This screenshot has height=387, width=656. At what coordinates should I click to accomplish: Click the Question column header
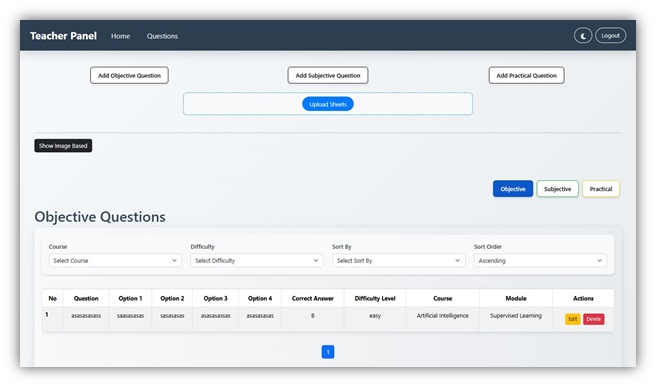click(86, 299)
